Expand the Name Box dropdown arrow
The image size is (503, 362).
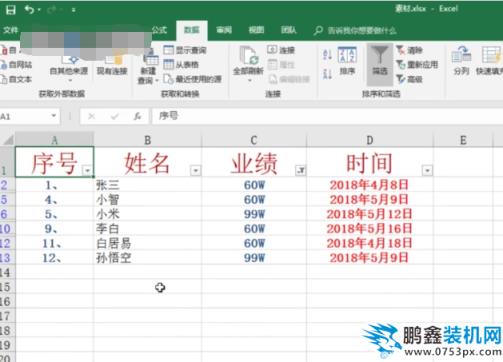pos(54,116)
